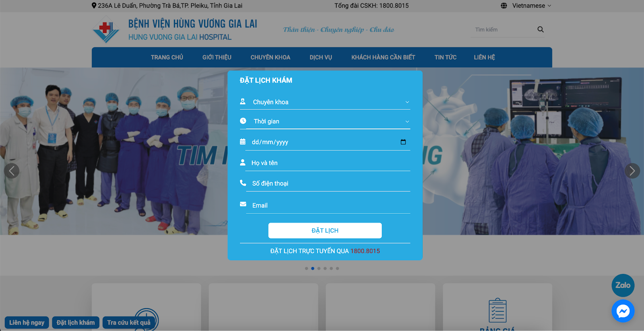
Task: Click the hospital logo emblem
Action: point(106,29)
